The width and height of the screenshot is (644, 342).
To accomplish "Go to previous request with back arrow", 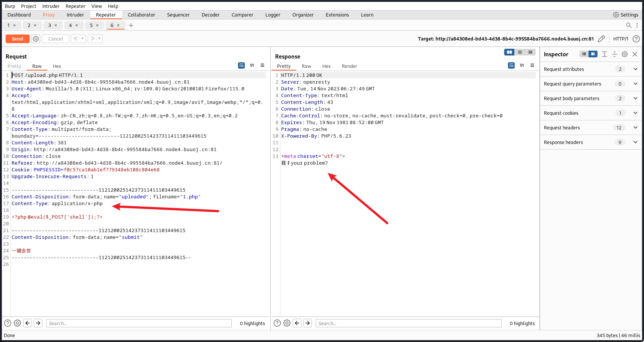I will (76, 39).
